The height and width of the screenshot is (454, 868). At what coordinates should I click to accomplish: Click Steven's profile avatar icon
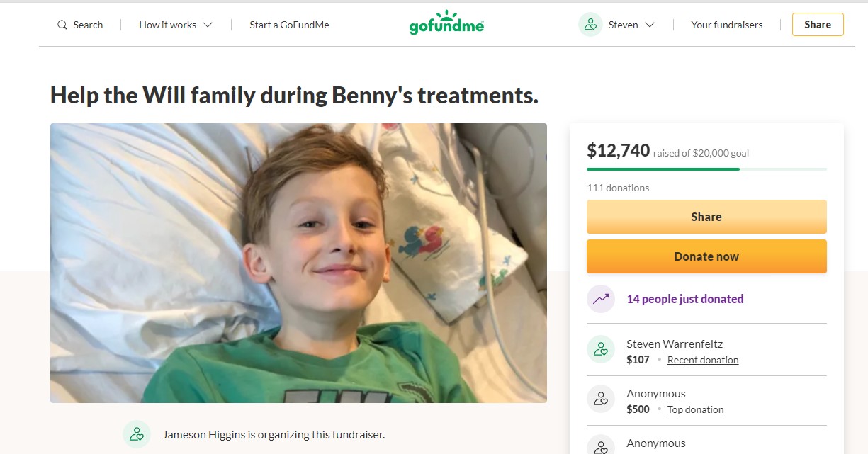[x=590, y=25]
